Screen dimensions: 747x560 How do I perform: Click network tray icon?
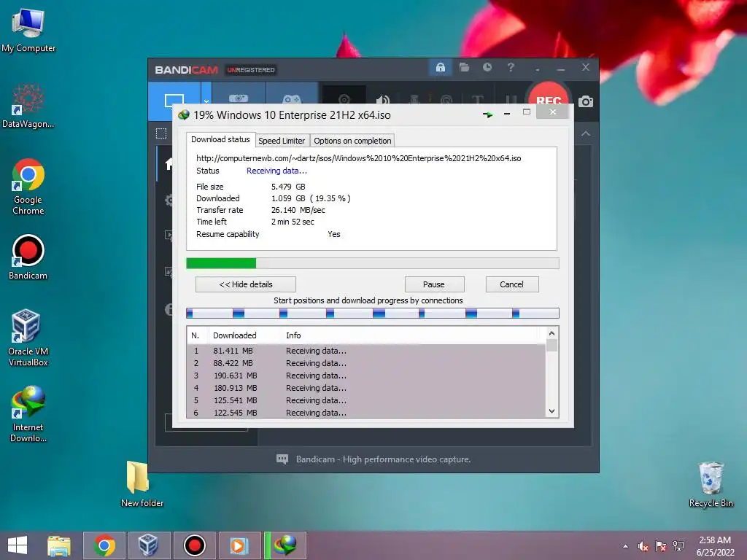click(x=678, y=546)
